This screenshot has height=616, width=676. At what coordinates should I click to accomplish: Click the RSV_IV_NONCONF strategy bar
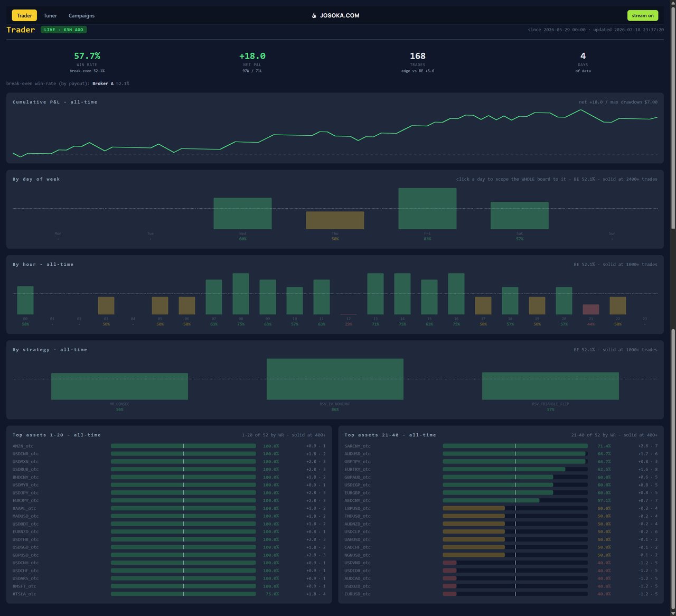click(335, 379)
